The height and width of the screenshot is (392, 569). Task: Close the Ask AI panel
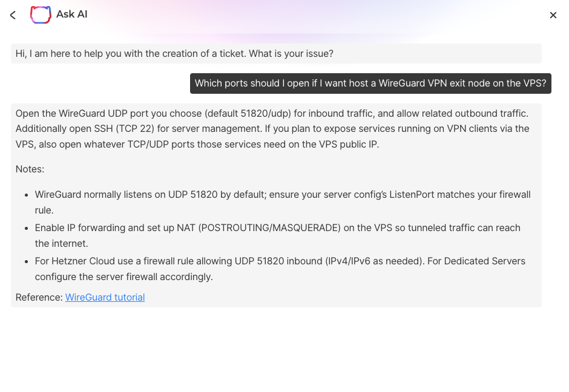(x=553, y=15)
